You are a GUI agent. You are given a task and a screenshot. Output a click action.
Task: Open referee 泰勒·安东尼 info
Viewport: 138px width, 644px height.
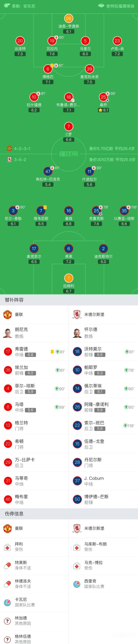click(20, 6)
